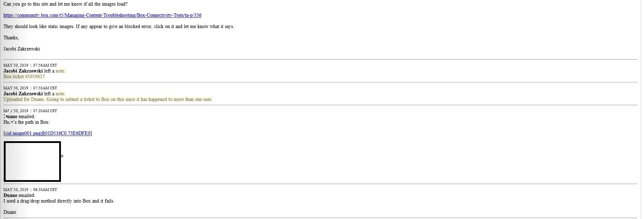The height and width of the screenshot is (219, 644).
Task: Click Jacobi Zakrzewski name on 07:58AM note
Action: tap(23, 71)
